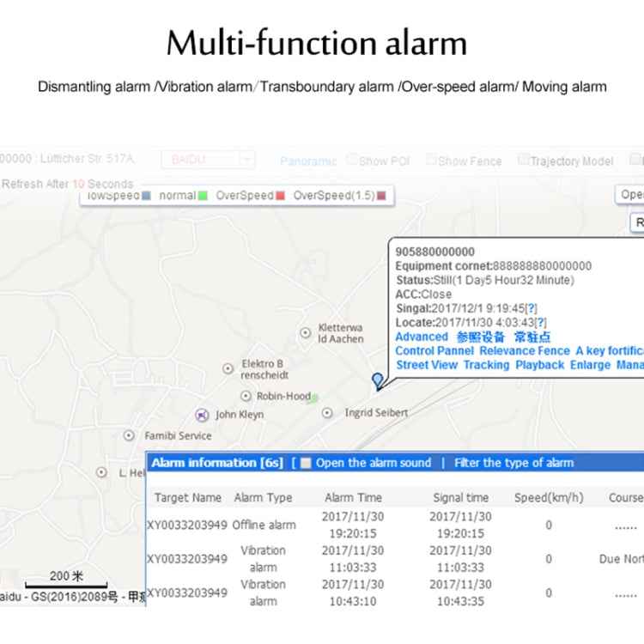Image resolution: width=644 pixels, height=644 pixels.
Task: Sort by Alarm Time column header
Action: point(353,497)
